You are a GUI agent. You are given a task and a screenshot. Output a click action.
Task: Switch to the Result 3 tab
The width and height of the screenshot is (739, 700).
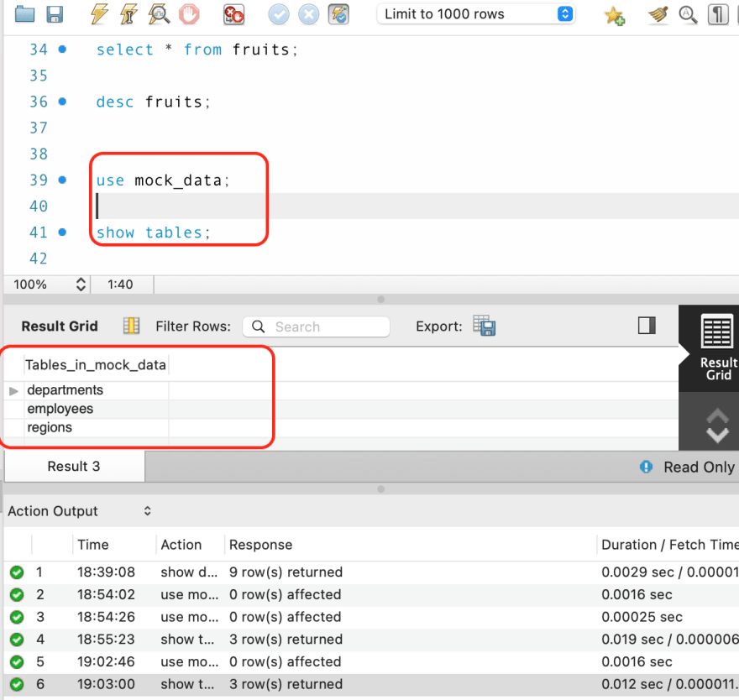click(74, 467)
